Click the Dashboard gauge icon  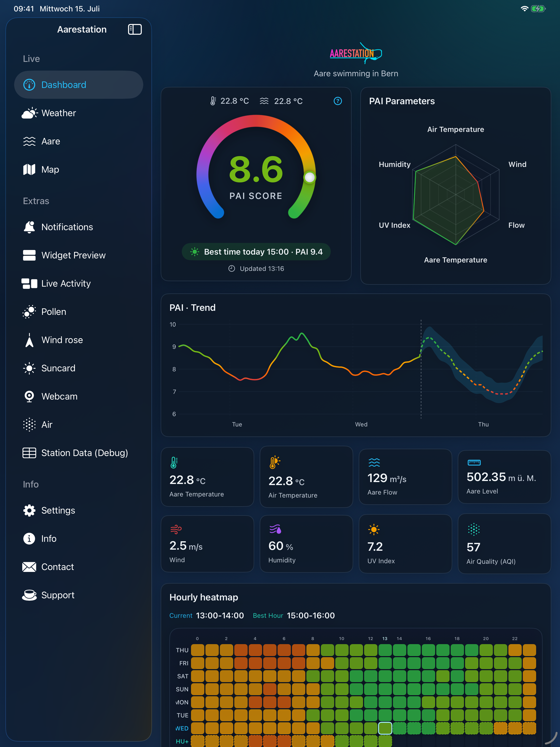point(29,85)
